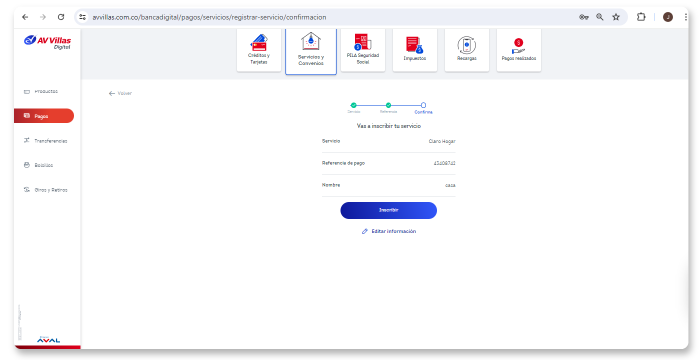Jump to the Confirma step circle

coord(423,105)
